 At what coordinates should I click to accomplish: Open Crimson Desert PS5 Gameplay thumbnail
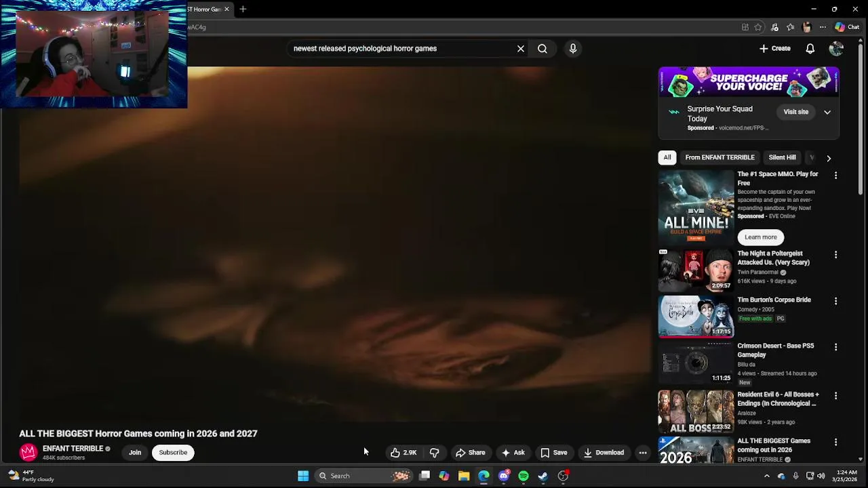click(696, 363)
